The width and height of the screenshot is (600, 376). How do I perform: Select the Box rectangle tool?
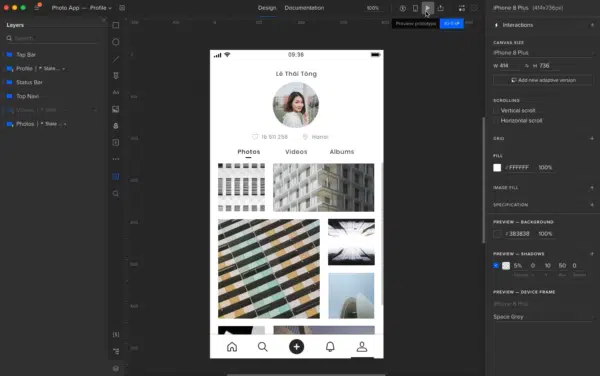116,25
